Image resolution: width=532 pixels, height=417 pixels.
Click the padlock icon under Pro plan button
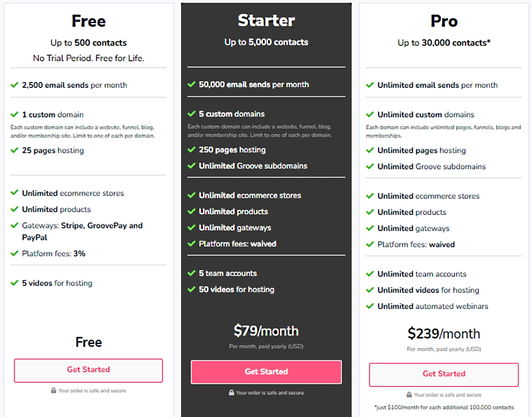(x=409, y=394)
